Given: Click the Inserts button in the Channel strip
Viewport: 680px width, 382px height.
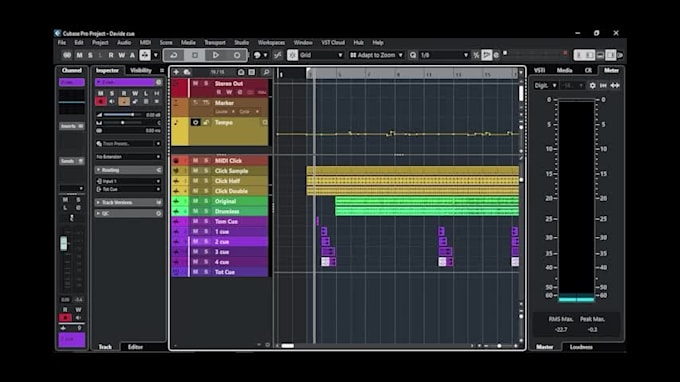Looking at the screenshot, I should point(72,126).
